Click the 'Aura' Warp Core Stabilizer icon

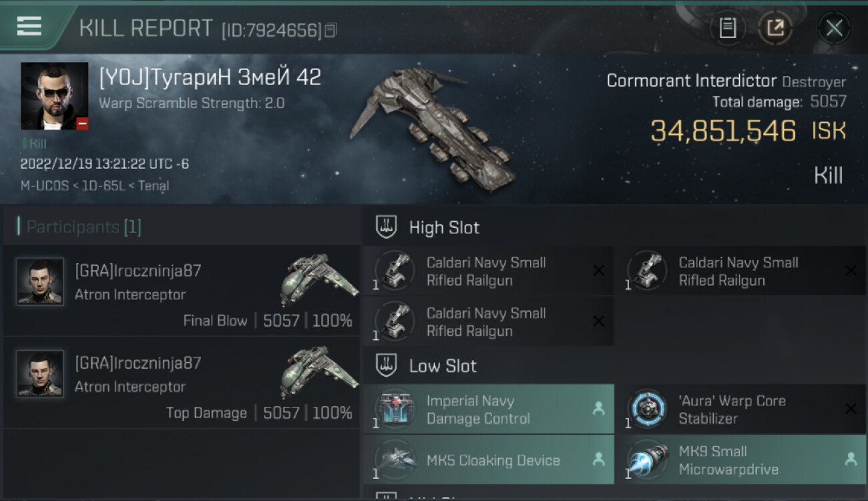646,409
